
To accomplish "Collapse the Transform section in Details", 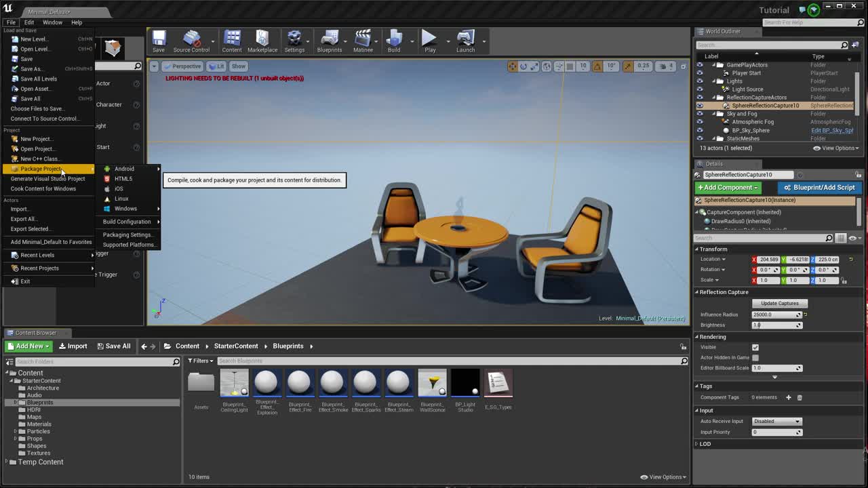I will pos(696,249).
